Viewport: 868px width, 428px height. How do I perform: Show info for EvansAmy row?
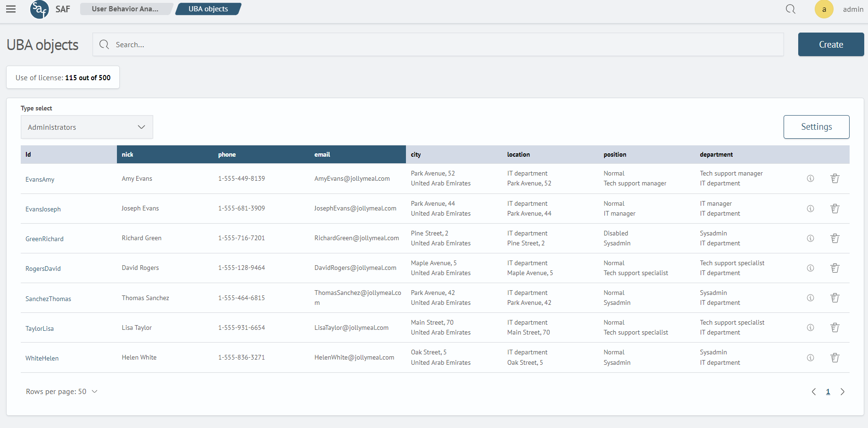coord(810,178)
